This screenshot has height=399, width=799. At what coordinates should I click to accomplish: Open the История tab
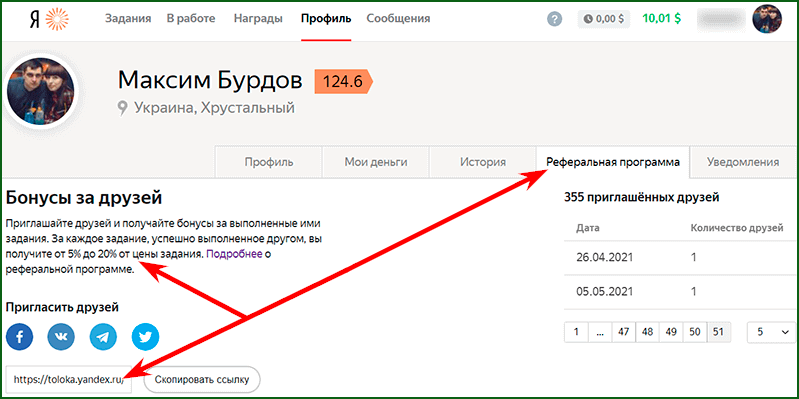[483, 162]
